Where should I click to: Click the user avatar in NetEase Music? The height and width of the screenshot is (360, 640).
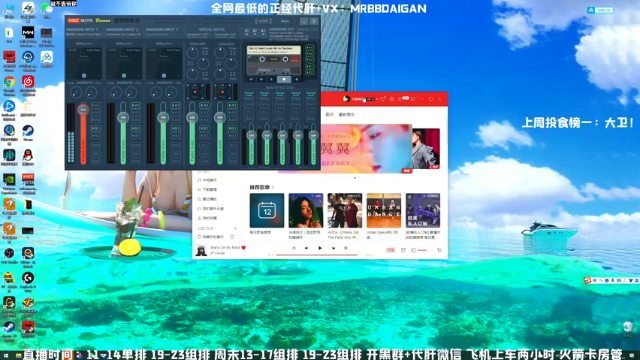(346, 99)
